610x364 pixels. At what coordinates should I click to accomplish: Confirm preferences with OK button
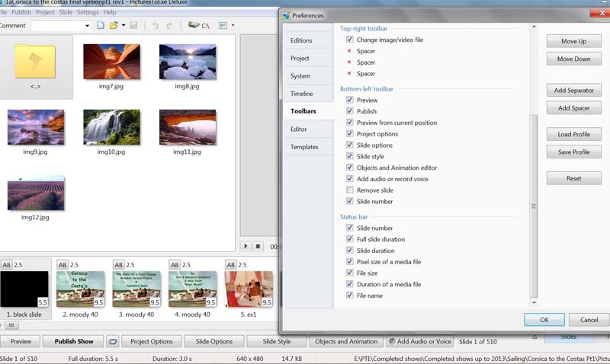coord(544,320)
